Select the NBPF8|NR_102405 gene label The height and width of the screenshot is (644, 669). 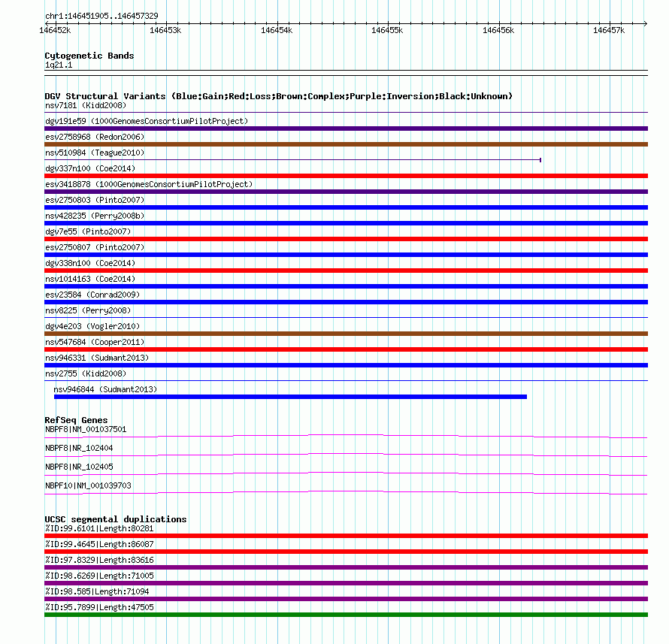[79, 467]
